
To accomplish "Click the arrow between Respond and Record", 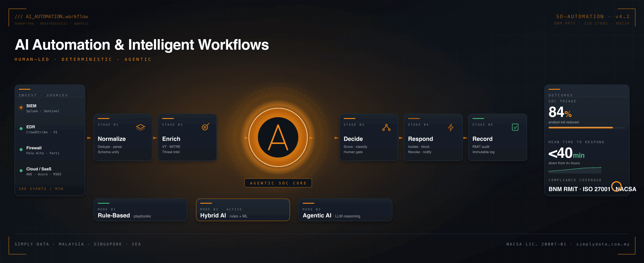I will [465, 138].
